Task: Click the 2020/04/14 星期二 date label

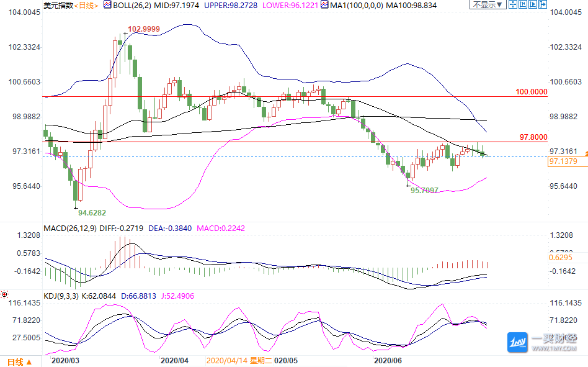Action: point(239,361)
